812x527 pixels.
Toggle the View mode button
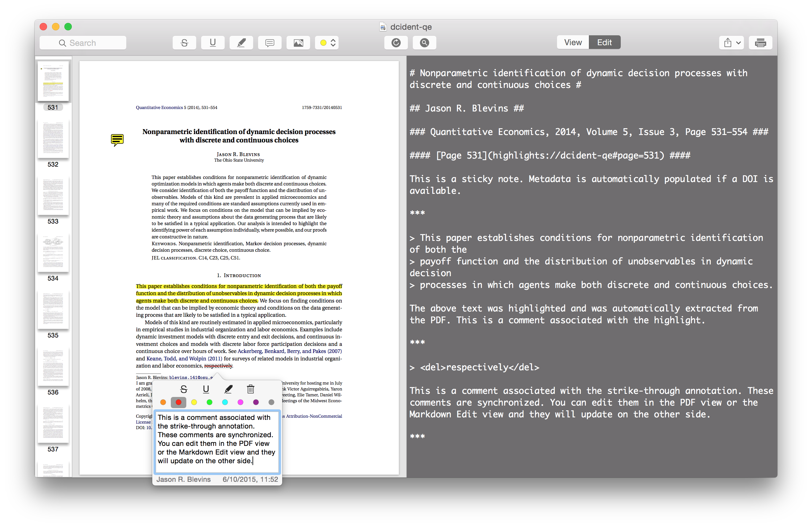pos(572,41)
